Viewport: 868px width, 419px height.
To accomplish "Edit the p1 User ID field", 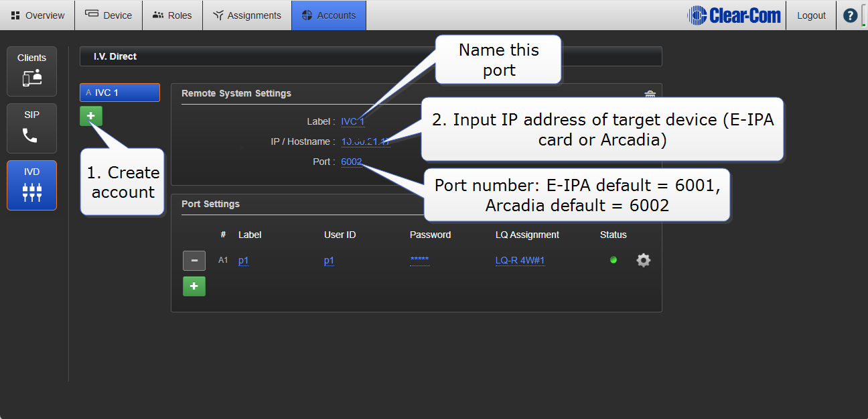I will (329, 261).
